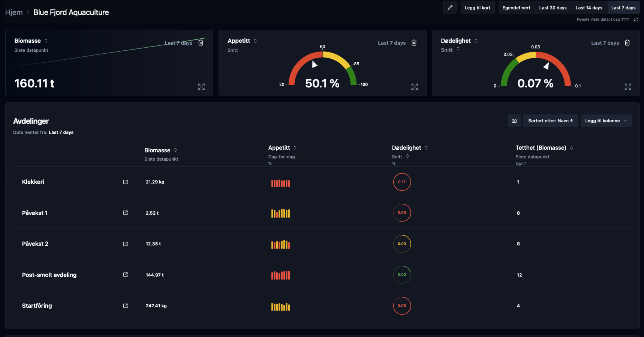Expand the Biomasse card to fullscreen

click(x=201, y=87)
